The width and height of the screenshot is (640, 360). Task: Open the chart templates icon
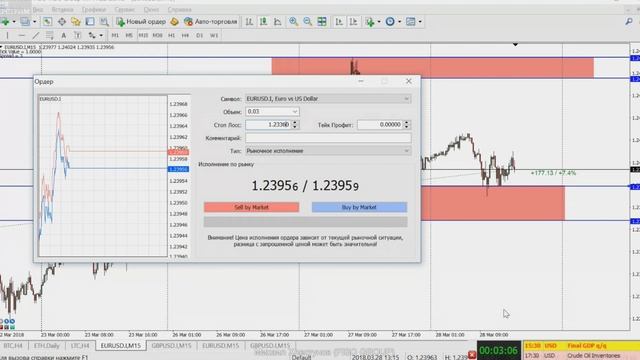pyautogui.click(x=411, y=22)
